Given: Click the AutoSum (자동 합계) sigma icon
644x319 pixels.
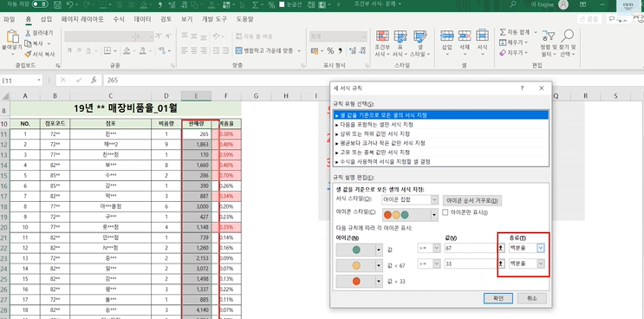Looking at the screenshot, I should click(x=503, y=31).
